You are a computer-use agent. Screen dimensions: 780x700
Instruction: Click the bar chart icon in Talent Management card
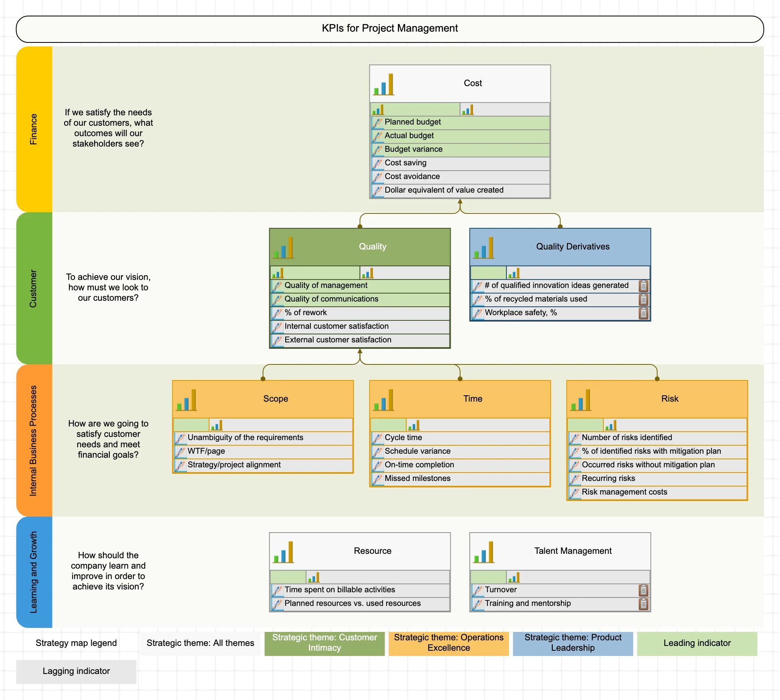[484, 552]
